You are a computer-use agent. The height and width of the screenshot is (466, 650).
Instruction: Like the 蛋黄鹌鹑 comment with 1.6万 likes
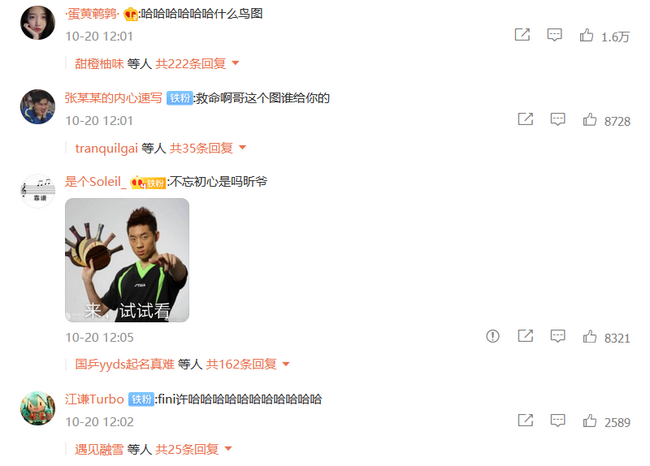tap(586, 36)
